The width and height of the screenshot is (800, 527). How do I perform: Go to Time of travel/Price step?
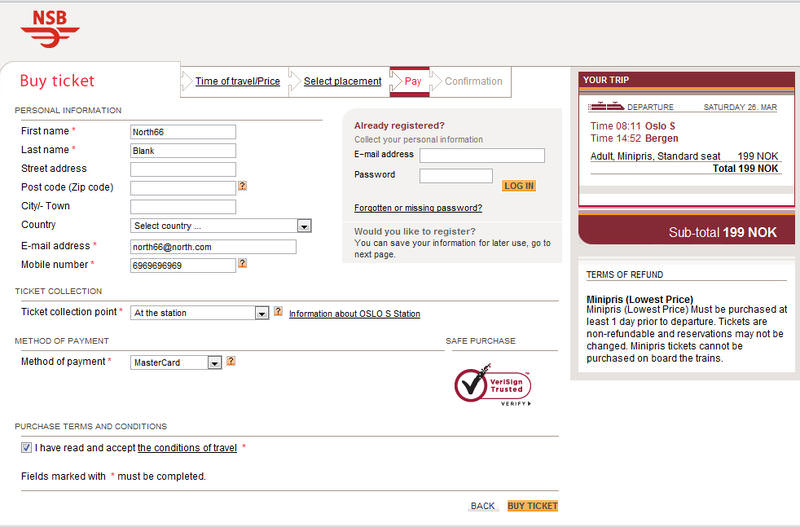coord(238,81)
